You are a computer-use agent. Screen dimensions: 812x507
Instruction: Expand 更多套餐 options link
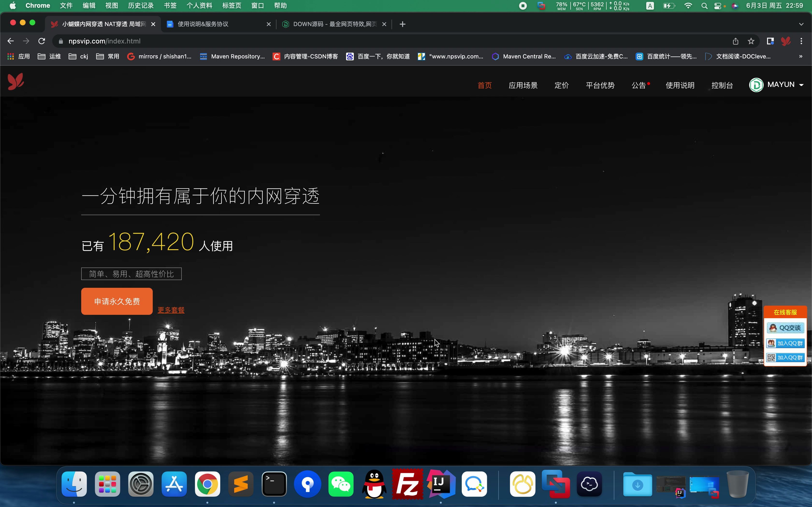[170, 310]
